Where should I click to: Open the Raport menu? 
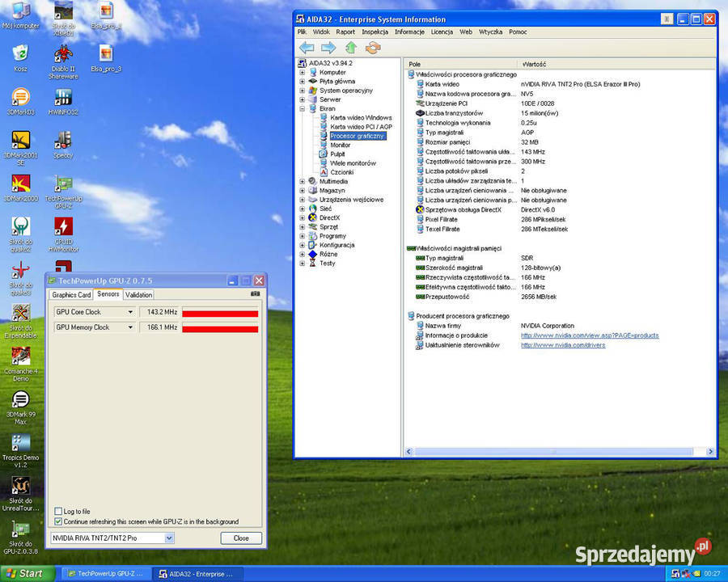tap(345, 32)
